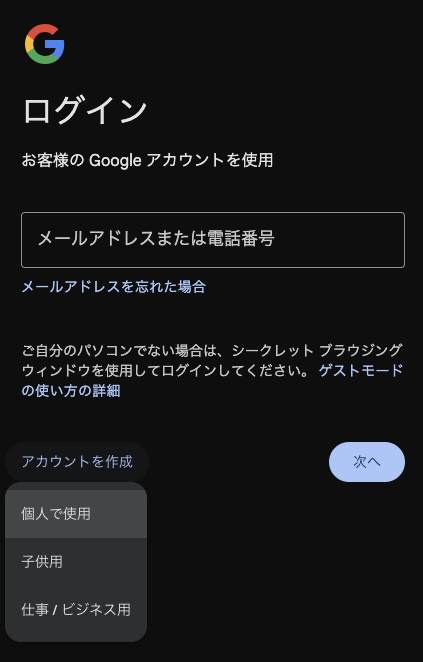
Task: Begin business account setup via 仕事 / ビジネス用
Action: [76, 610]
